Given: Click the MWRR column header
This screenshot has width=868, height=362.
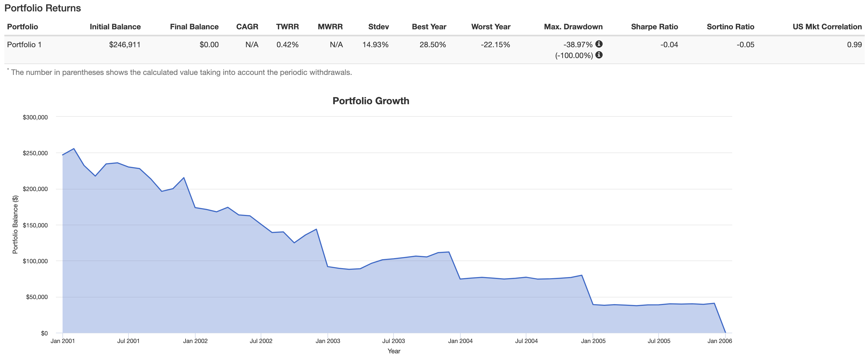Looking at the screenshot, I should tap(330, 27).
